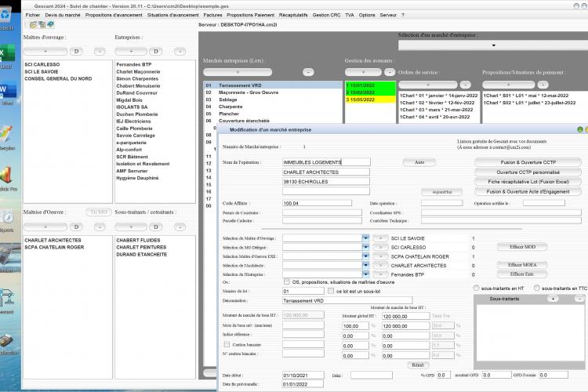Select yellow avenant '3 15/05/2022'
The image size is (588, 392).
(370, 100)
